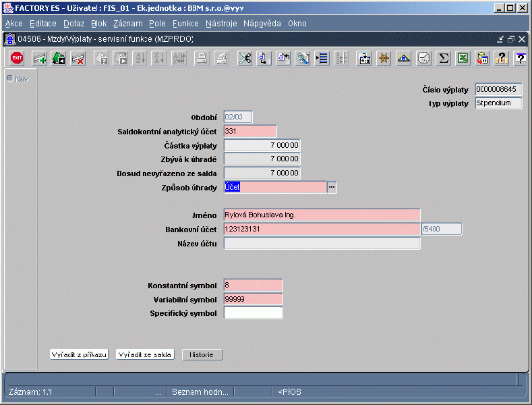This screenshot has height=405, width=532.
Task: Click the Číslo výplaty field
Action: (498, 89)
